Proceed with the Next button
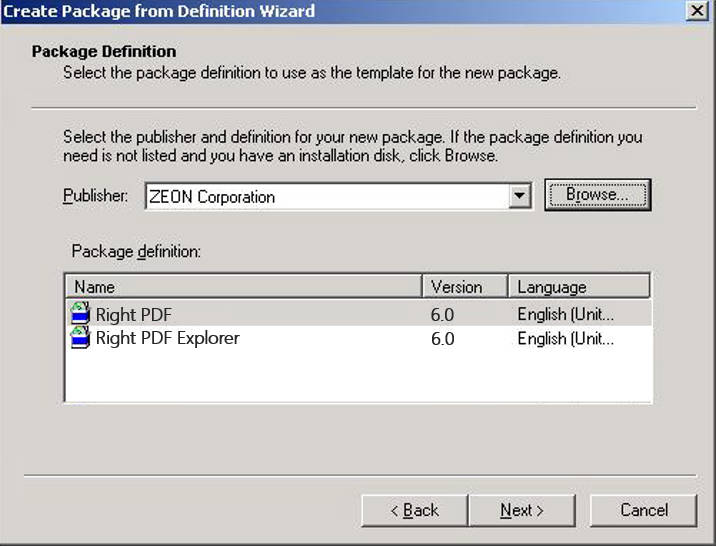This screenshot has height=547, width=716. 522,510
